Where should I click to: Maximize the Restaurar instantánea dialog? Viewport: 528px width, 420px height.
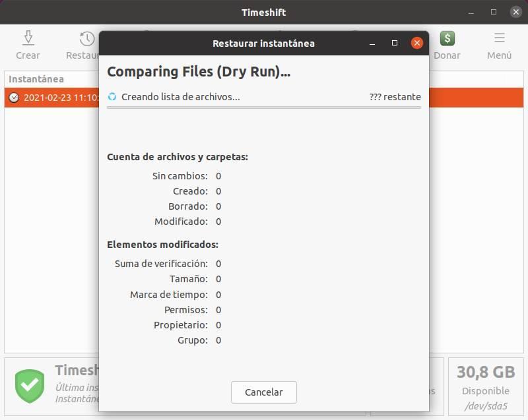click(x=394, y=43)
